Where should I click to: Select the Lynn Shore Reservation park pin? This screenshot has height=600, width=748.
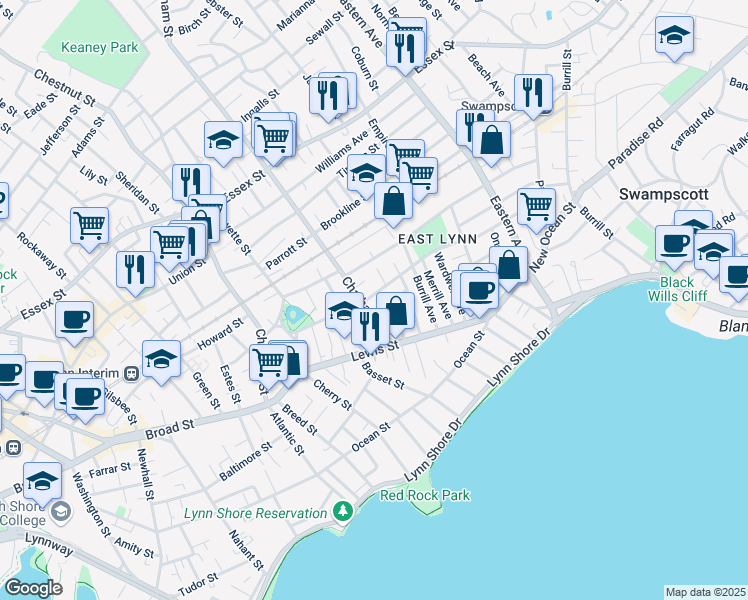(342, 512)
